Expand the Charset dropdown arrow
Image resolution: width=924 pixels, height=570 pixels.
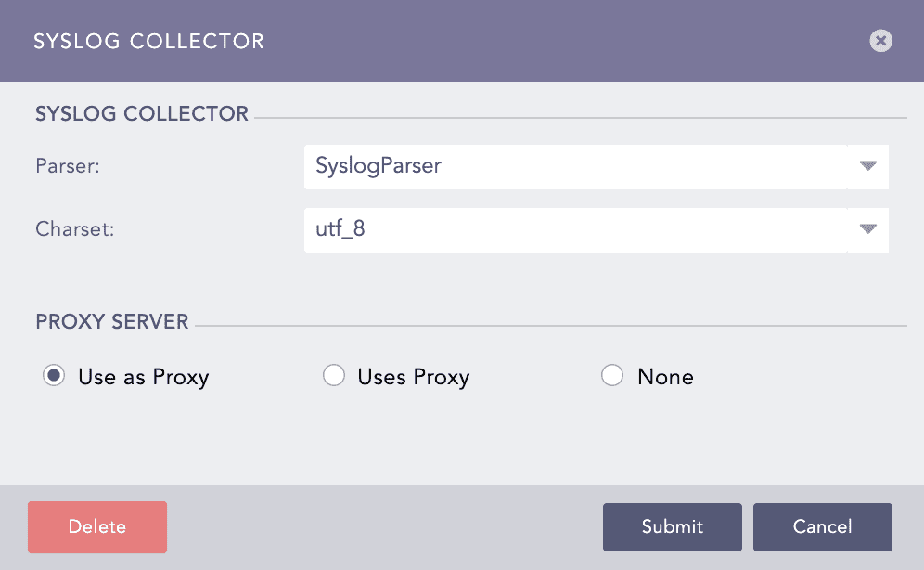[867, 229]
